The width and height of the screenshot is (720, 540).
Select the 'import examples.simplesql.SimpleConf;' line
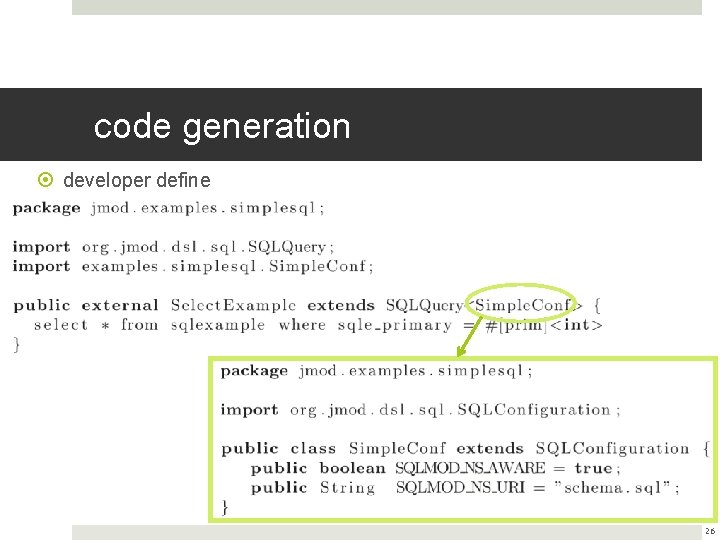click(193, 266)
